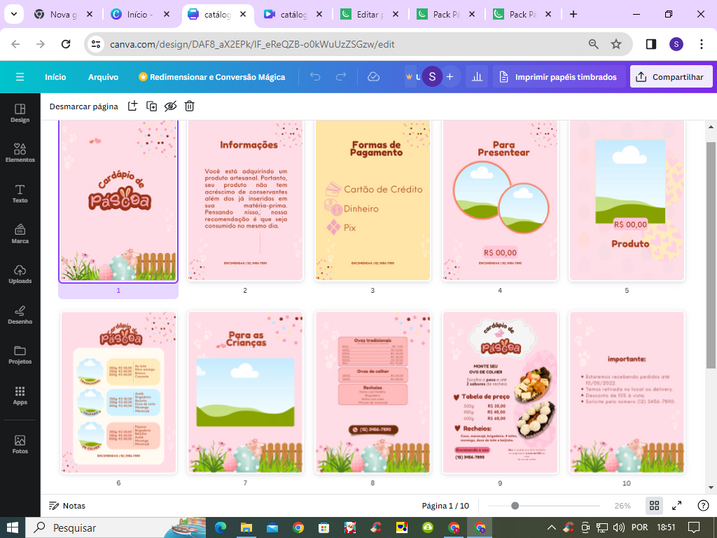Open the Texto tool in sidebar
Screen dimensions: 717x538
[x=20, y=192]
